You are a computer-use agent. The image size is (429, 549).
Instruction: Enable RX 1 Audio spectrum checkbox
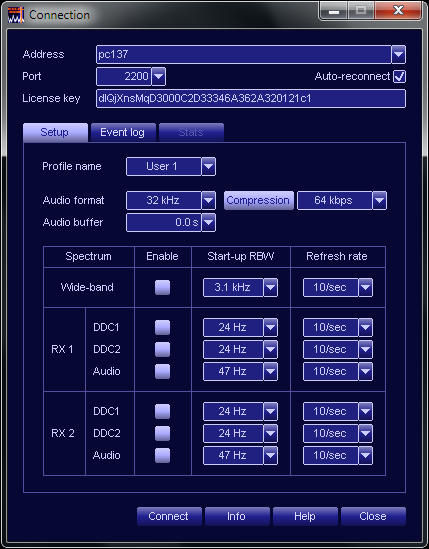click(162, 371)
